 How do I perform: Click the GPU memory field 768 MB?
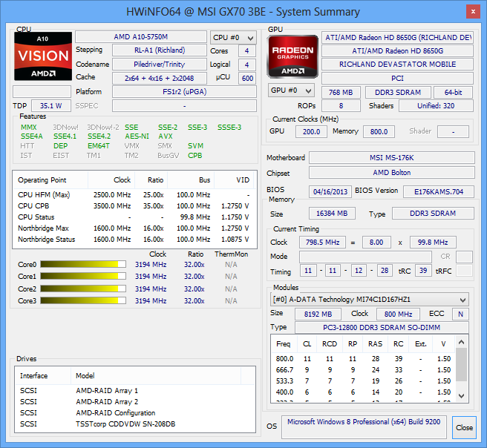click(x=341, y=93)
